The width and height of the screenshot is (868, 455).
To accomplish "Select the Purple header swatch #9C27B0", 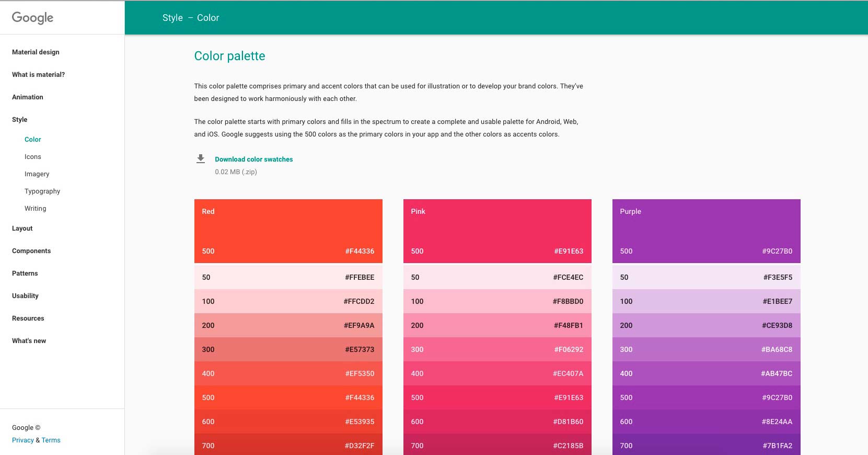I will tap(707, 231).
